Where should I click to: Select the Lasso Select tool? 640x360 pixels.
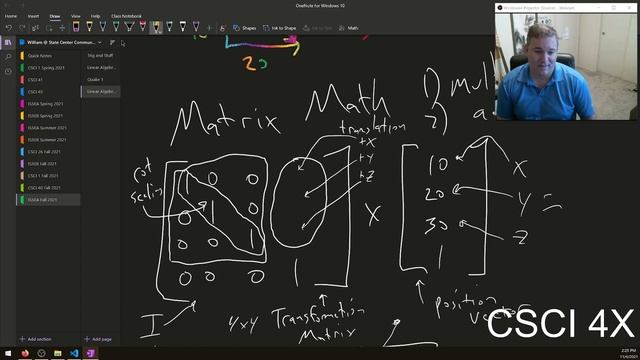(49, 28)
